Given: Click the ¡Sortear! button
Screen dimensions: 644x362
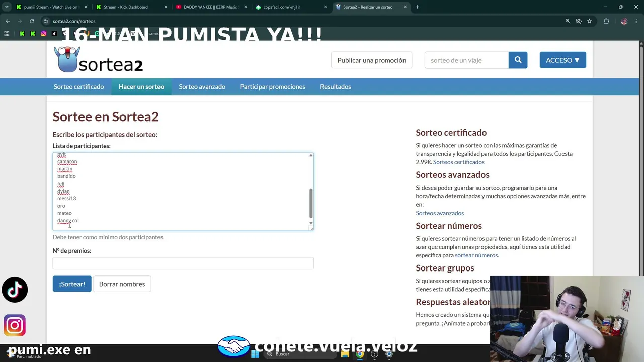Looking at the screenshot, I should coord(72,284).
